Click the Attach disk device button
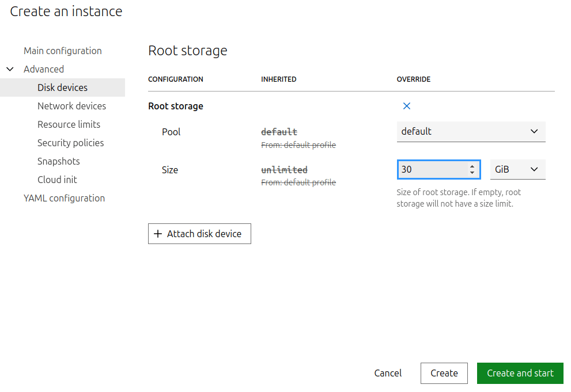Viewport: 571px width, 392px height. tap(199, 234)
